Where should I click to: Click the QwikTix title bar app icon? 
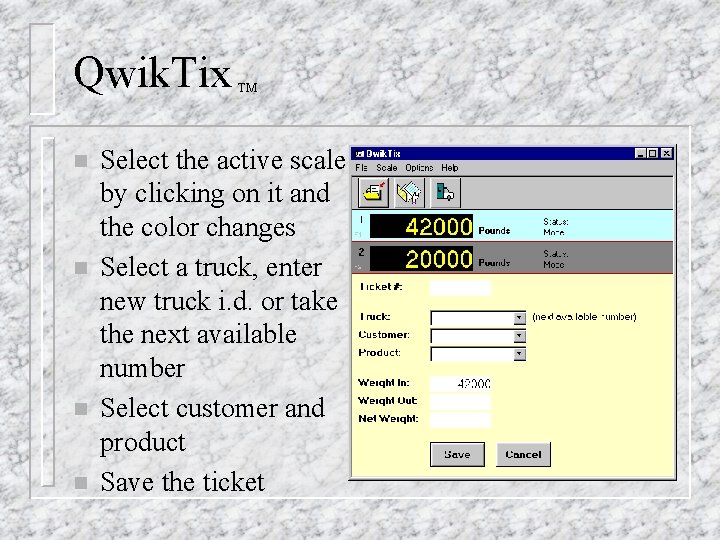pyautogui.click(x=360, y=154)
